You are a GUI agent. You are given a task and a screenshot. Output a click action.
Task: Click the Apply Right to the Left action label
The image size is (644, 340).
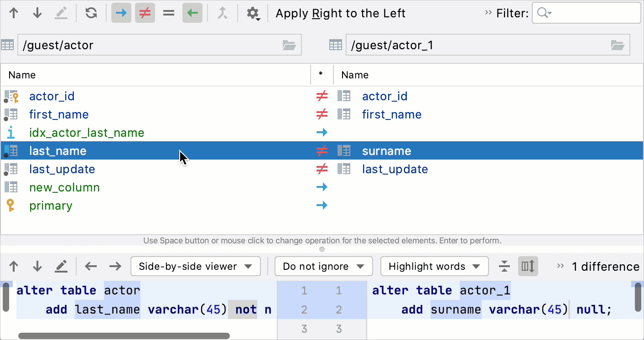340,13
